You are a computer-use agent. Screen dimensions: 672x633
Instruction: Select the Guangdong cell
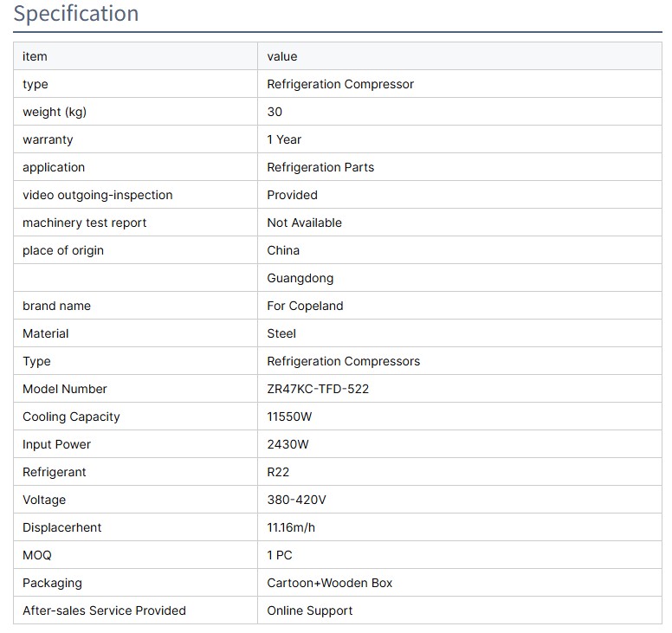[x=300, y=278]
